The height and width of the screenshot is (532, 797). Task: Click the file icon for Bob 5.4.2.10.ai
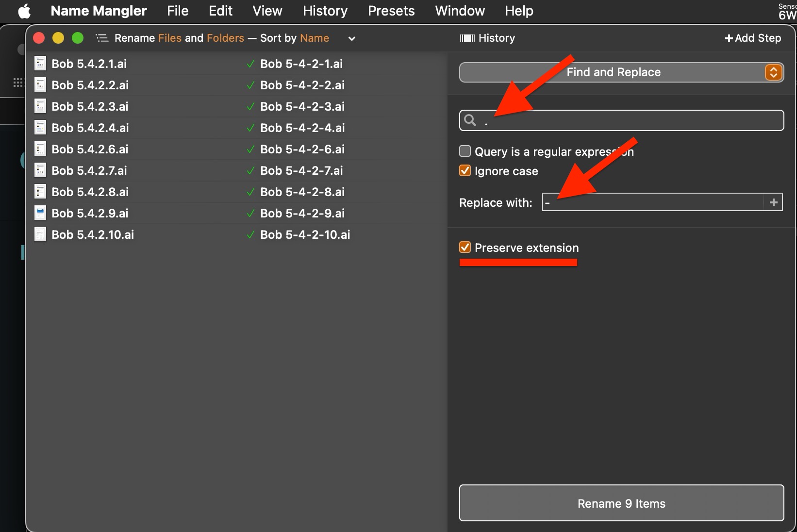tap(40, 234)
